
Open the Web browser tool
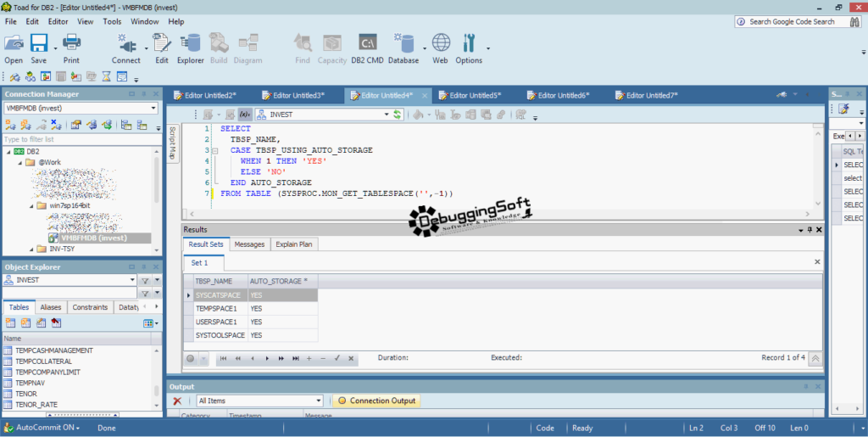click(441, 48)
